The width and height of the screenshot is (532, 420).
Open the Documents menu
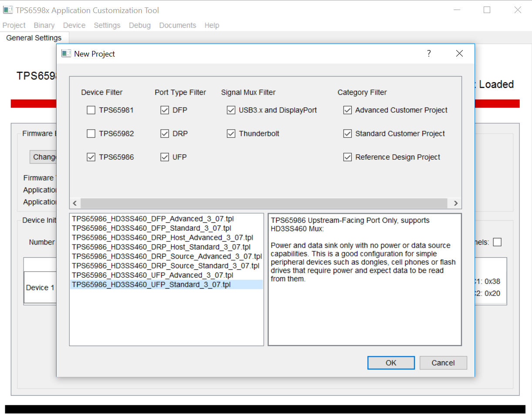pyautogui.click(x=178, y=25)
